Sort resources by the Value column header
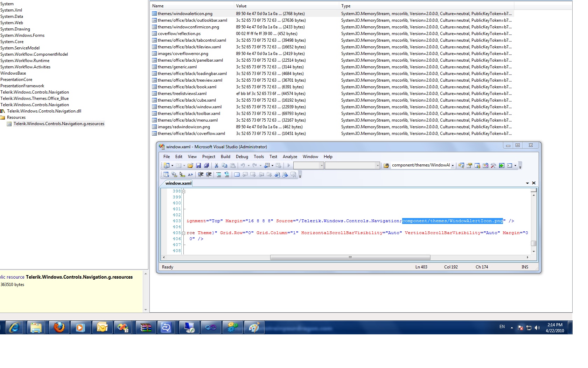Screen dimensions: 588x368 pos(286,6)
